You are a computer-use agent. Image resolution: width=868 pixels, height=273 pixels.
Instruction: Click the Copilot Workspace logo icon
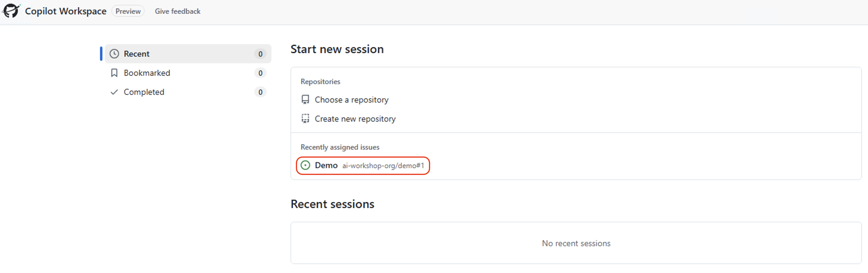coord(11,10)
